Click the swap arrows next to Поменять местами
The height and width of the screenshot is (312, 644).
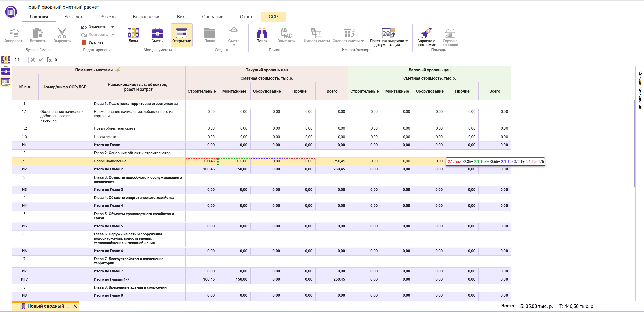118,70
